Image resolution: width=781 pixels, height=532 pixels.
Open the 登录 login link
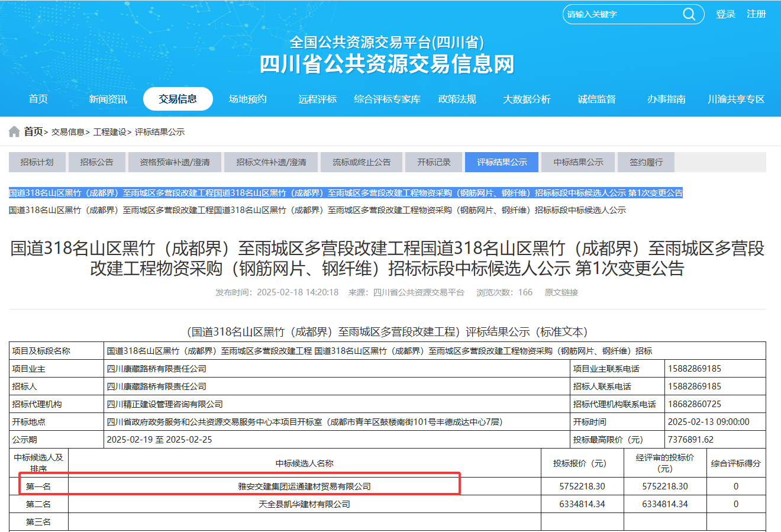pos(725,14)
